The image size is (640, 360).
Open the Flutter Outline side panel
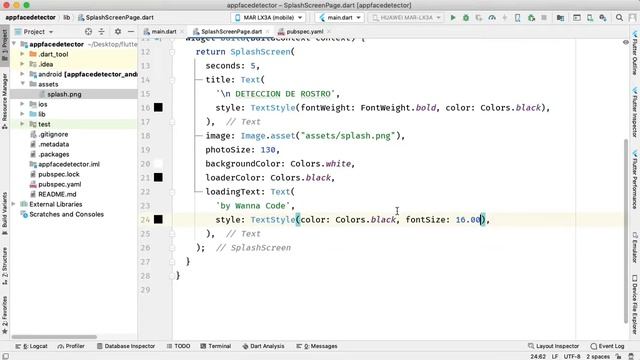635,52
